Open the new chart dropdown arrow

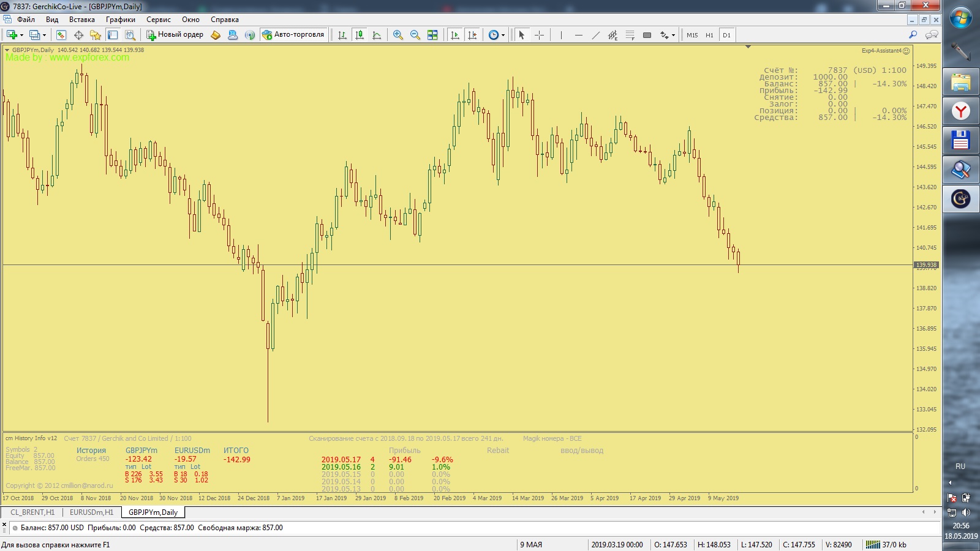click(21, 36)
